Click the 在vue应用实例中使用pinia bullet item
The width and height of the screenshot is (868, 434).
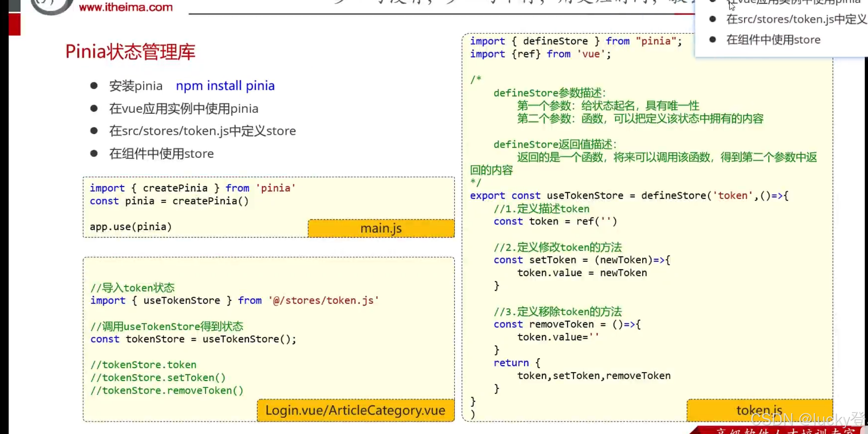click(x=184, y=109)
